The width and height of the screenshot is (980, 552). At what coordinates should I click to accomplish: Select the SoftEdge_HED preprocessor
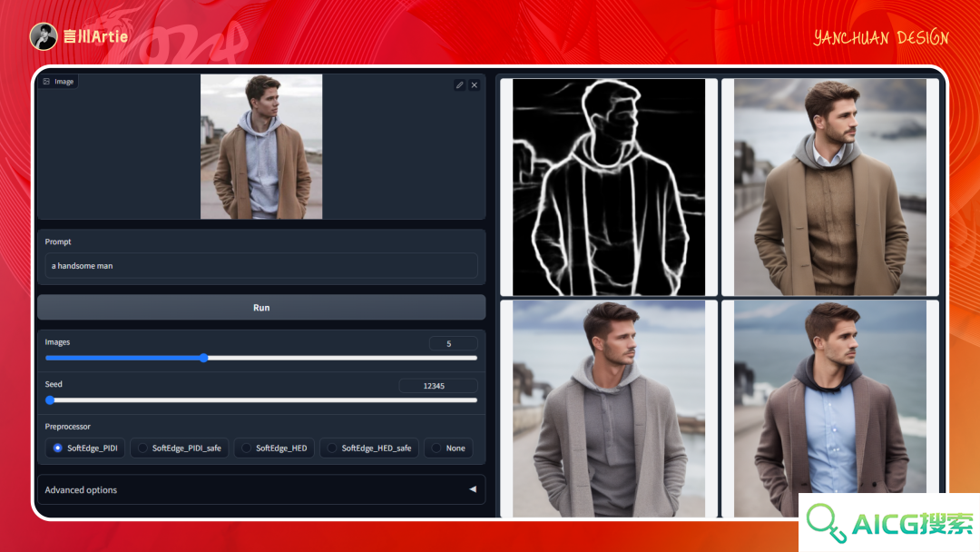coord(274,448)
